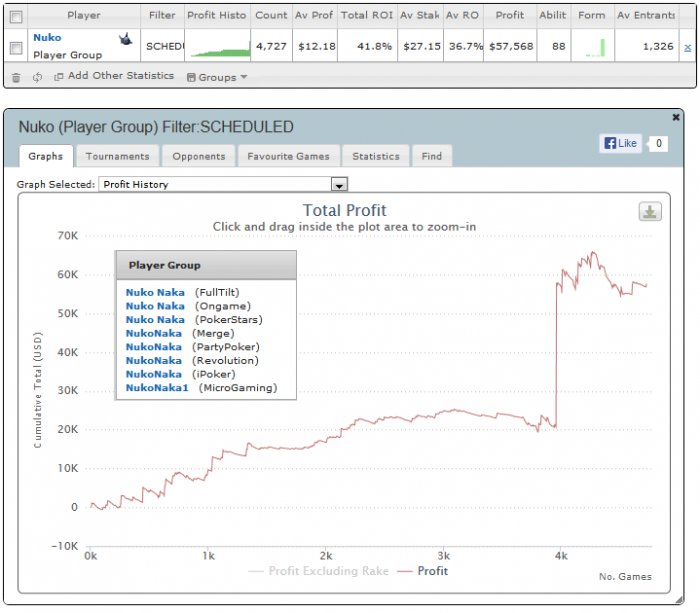The height and width of the screenshot is (613, 700).
Task: Click the Total Profit chart title
Action: [x=345, y=210]
